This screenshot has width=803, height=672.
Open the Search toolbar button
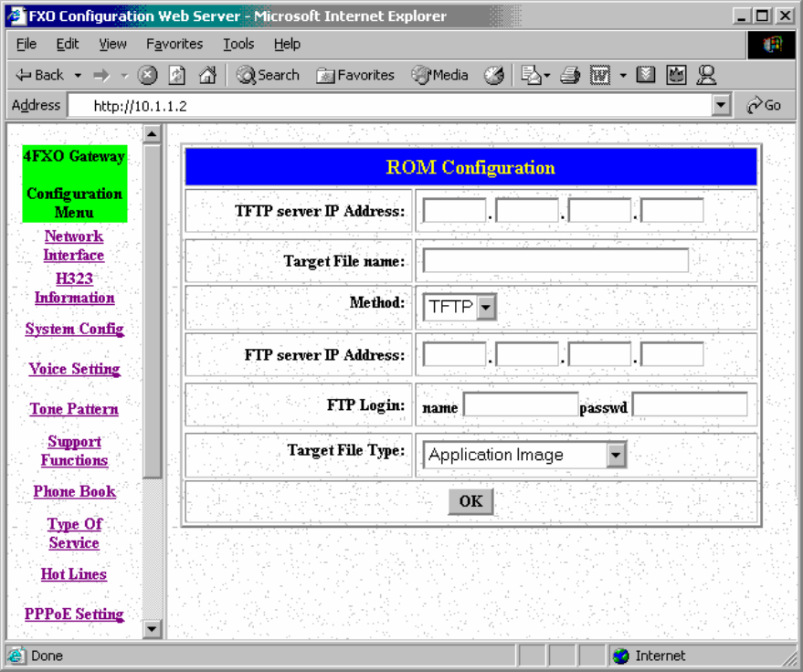268,76
